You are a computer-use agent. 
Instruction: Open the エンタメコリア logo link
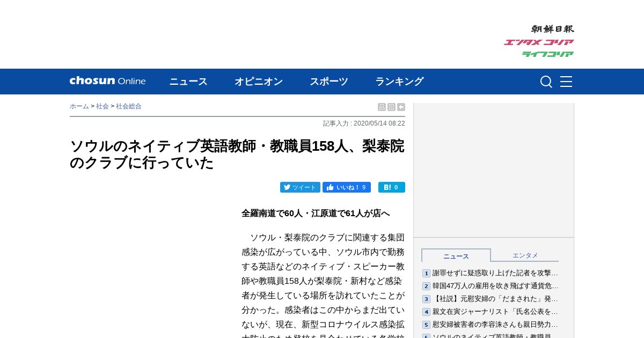click(539, 42)
